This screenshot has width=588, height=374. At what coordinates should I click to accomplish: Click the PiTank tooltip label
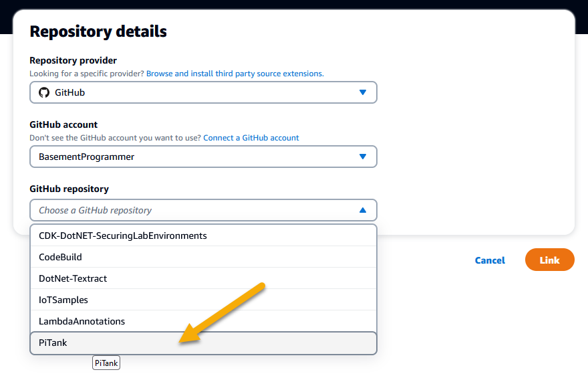click(106, 363)
